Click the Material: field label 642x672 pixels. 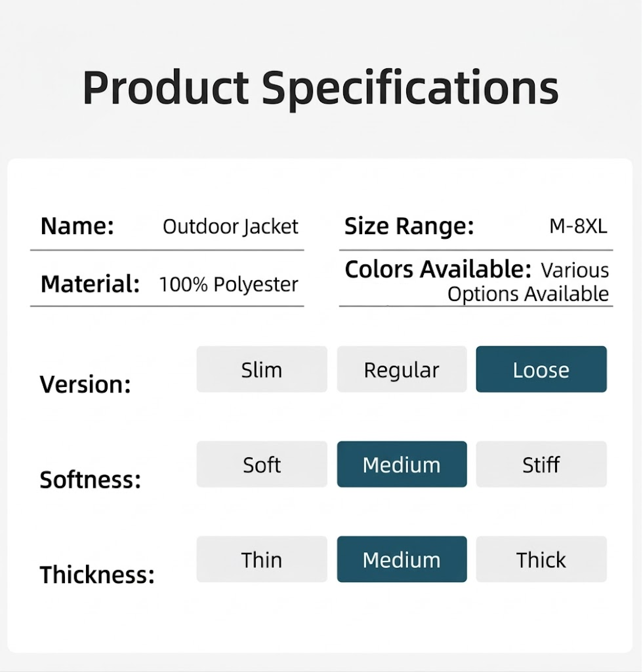[x=90, y=284]
